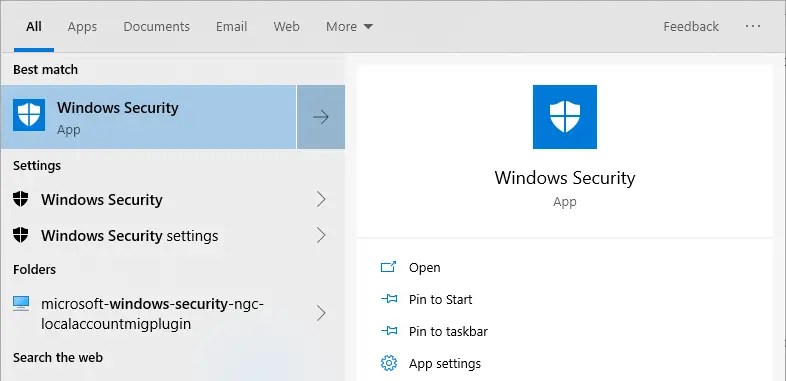Click the Open window icon
The width and height of the screenshot is (786, 381).
(388, 267)
